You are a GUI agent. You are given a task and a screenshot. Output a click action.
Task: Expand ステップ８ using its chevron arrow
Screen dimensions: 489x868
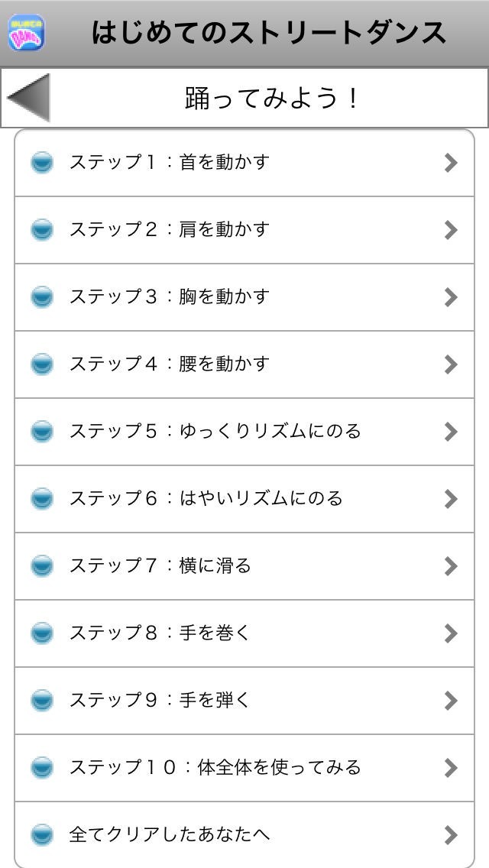pos(451,633)
